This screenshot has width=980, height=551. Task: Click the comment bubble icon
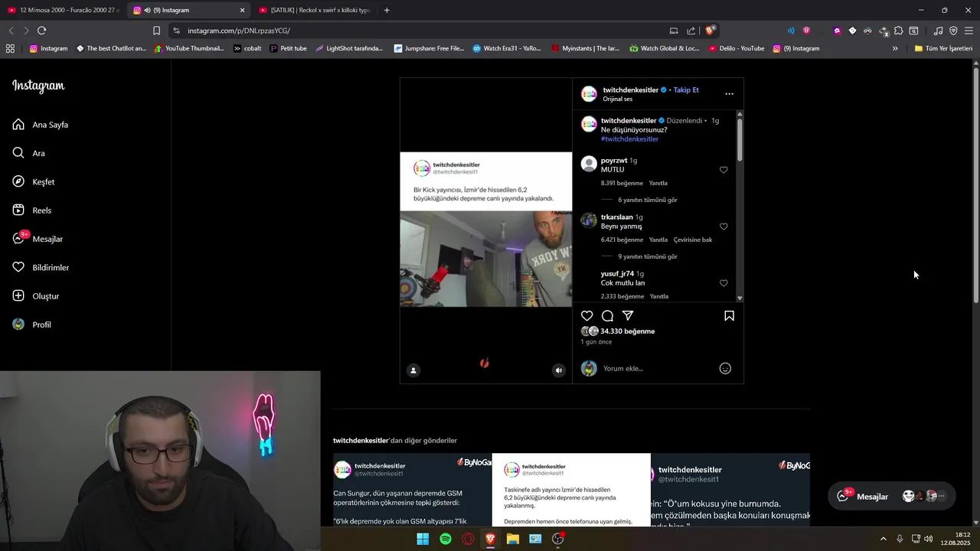607,316
